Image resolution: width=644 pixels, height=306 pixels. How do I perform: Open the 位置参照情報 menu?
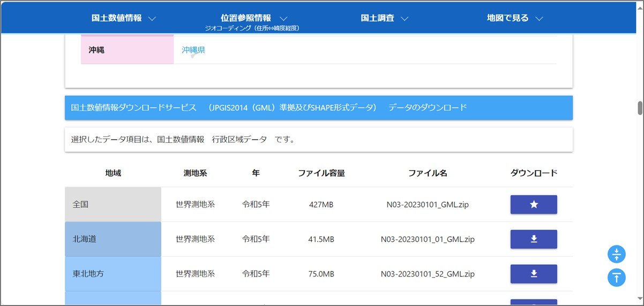coord(246,18)
